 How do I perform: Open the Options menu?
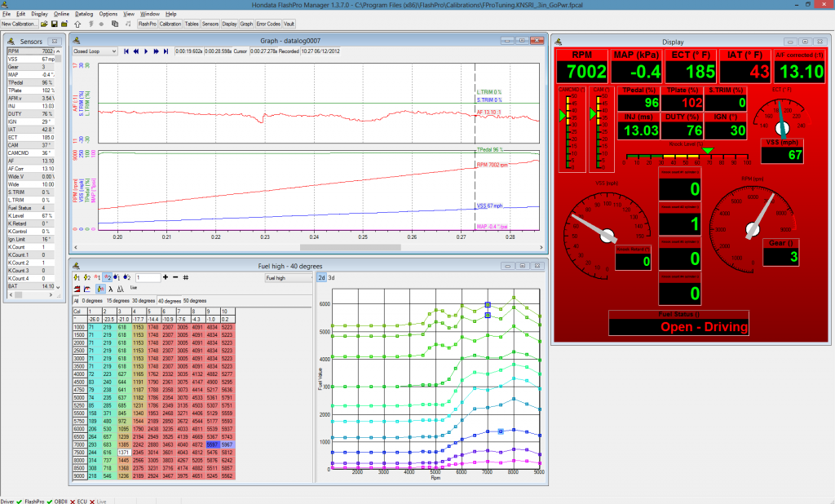click(108, 14)
